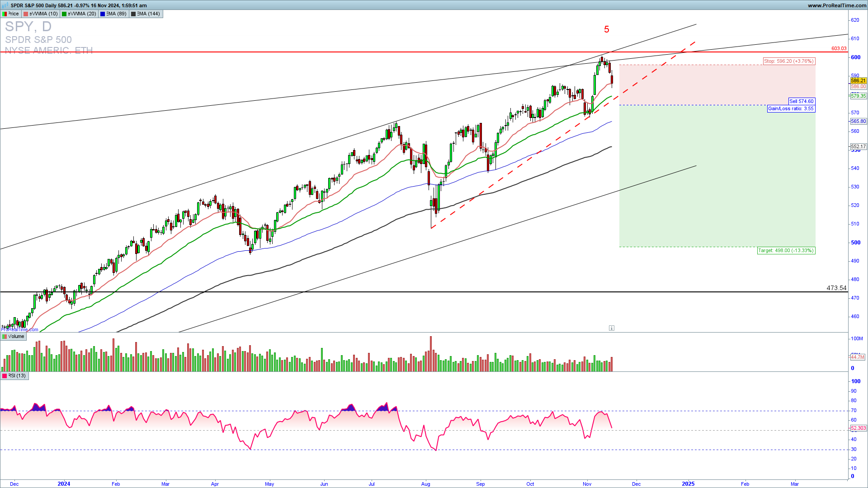Open the RSI (13) panel label
This screenshot has height=488, width=868.
point(14,376)
